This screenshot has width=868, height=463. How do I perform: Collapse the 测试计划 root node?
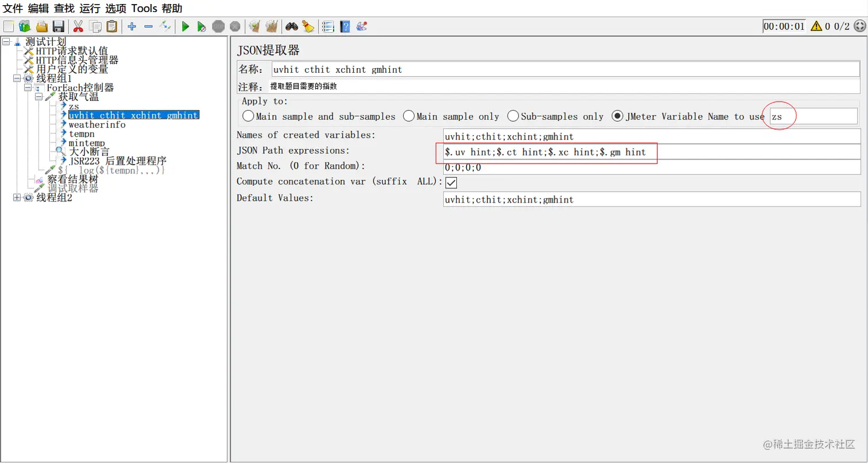(x=6, y=42)
